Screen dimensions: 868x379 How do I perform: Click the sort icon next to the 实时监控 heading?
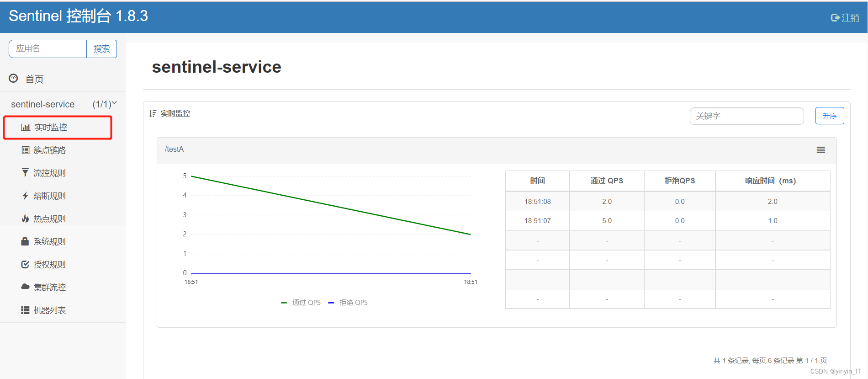tap(153, 113)
